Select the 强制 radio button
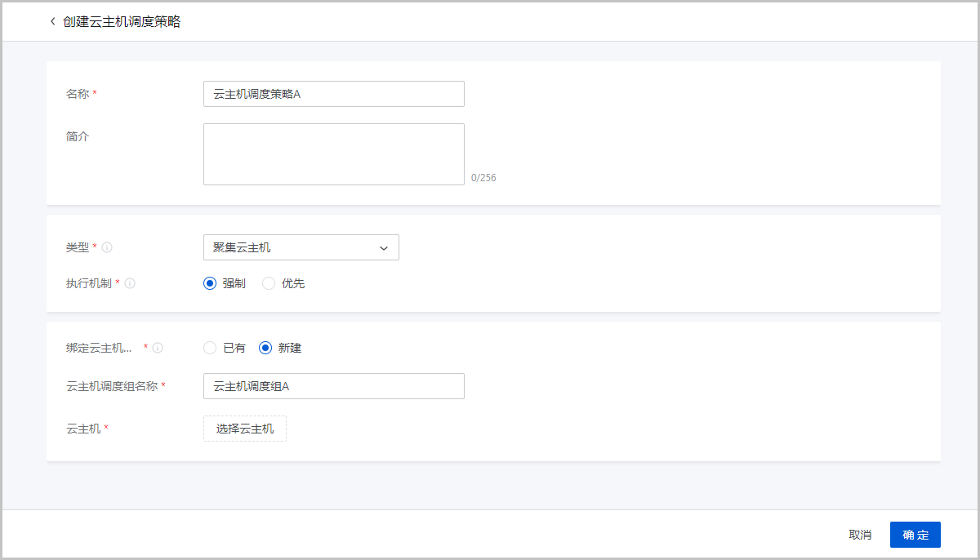The height and width of the screenshot is (560, 980). pyautogui.click(x=210, y=283)
